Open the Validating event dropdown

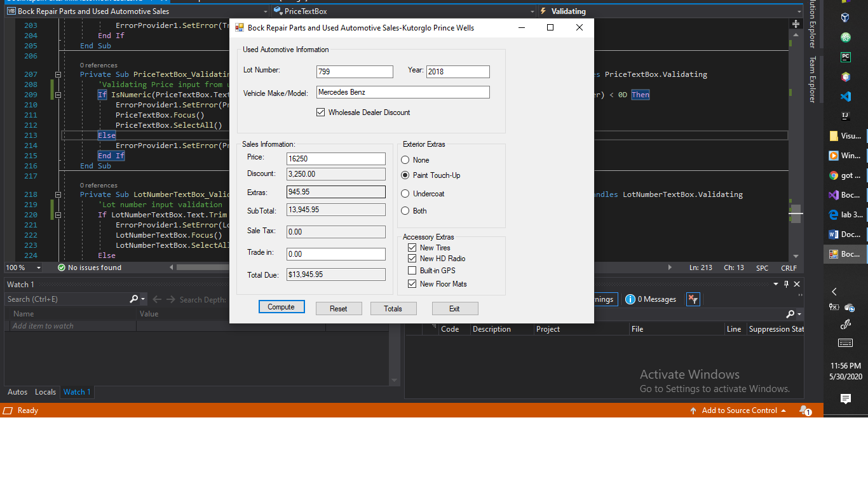tap(799, 11)
